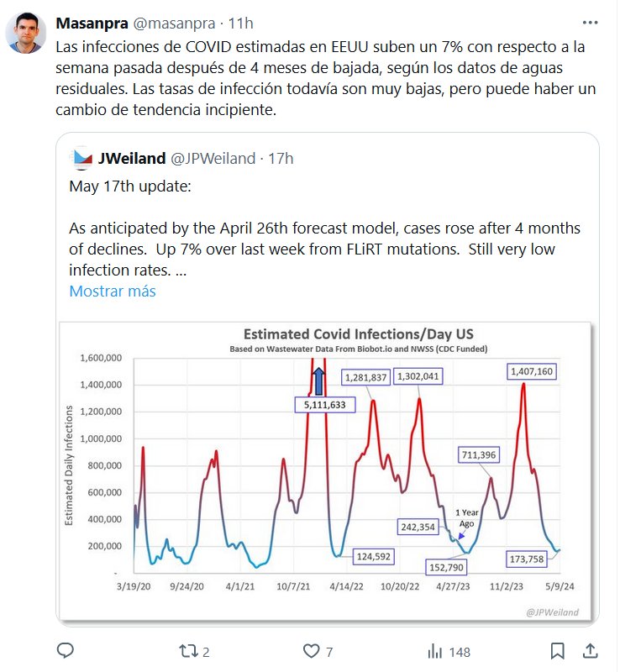Bookmark this tweet
This screenshot has width=620, height=672.
557,651
